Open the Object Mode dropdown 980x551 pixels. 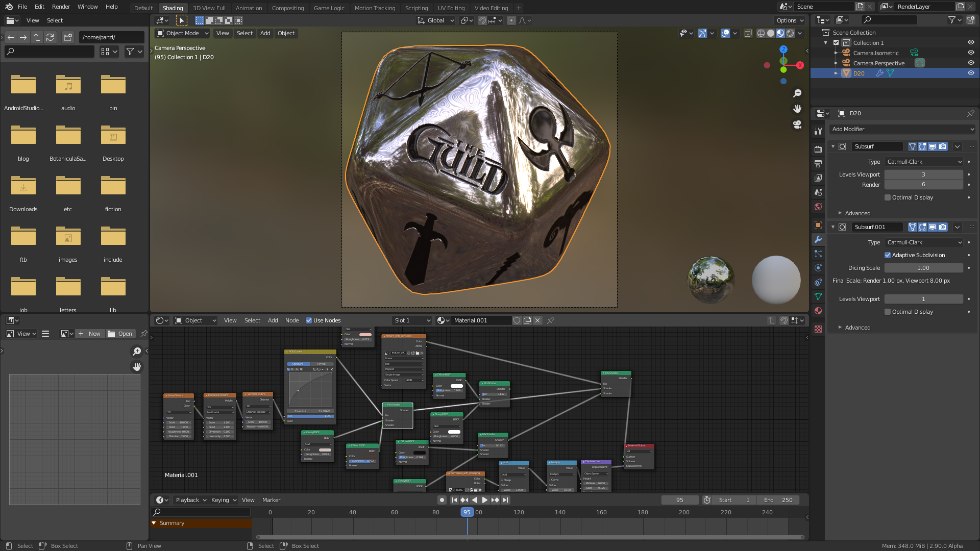click(182, 33)
